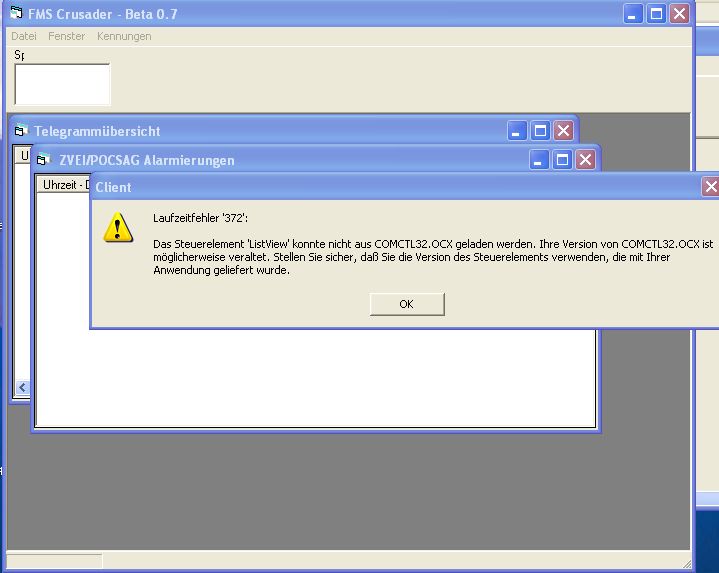Viewport: 719px width, 573px height.
Task: Close the Telegrammübersicht window
Action: [x=563, y=131]
